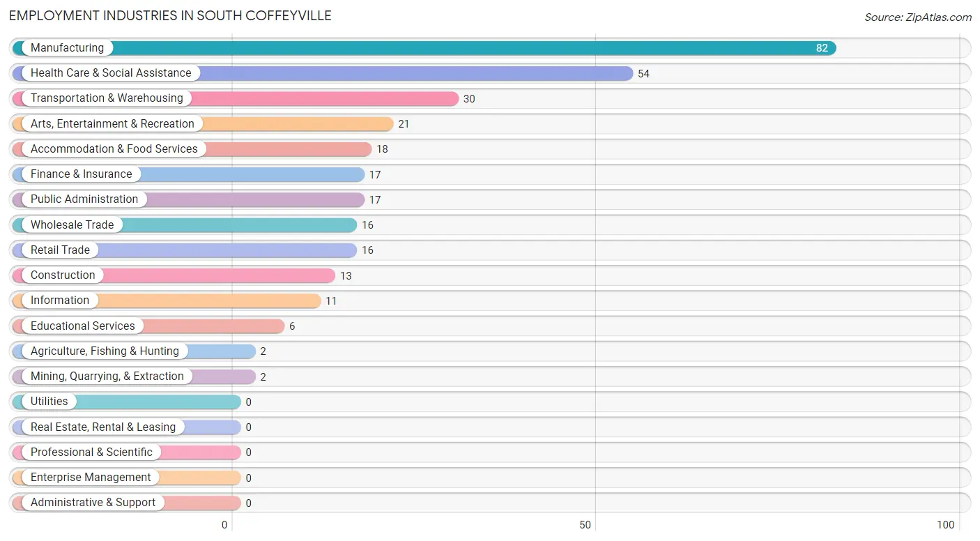Click the Utilities value 0
980x541 pixels.
click(248, 402)
